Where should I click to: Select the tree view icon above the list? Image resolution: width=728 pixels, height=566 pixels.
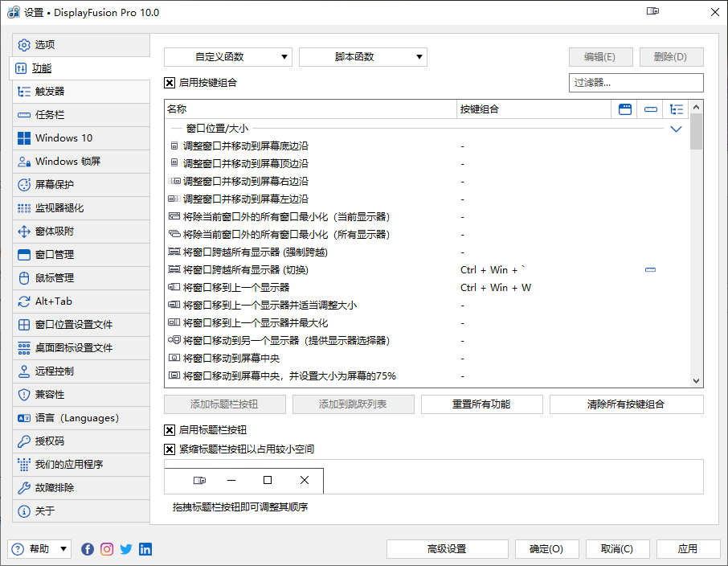coord(677,109)
